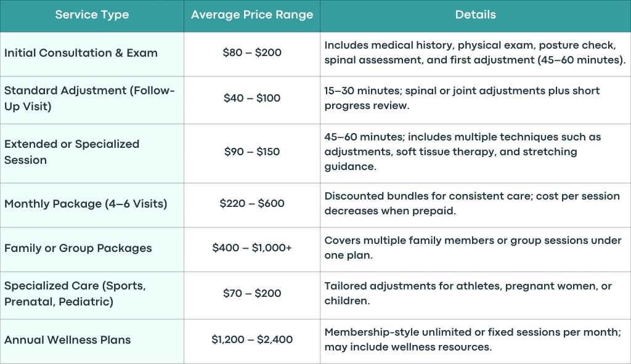The image size is (631, 364).
Task: Select the Annual Wellness Plans cell
Action: [x=92, y=341]
